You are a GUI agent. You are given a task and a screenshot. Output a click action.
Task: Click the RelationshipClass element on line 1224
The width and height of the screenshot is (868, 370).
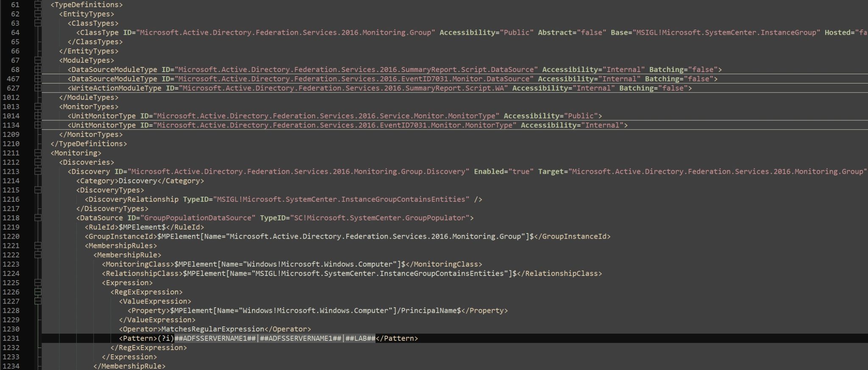click(x=352, y=273)
